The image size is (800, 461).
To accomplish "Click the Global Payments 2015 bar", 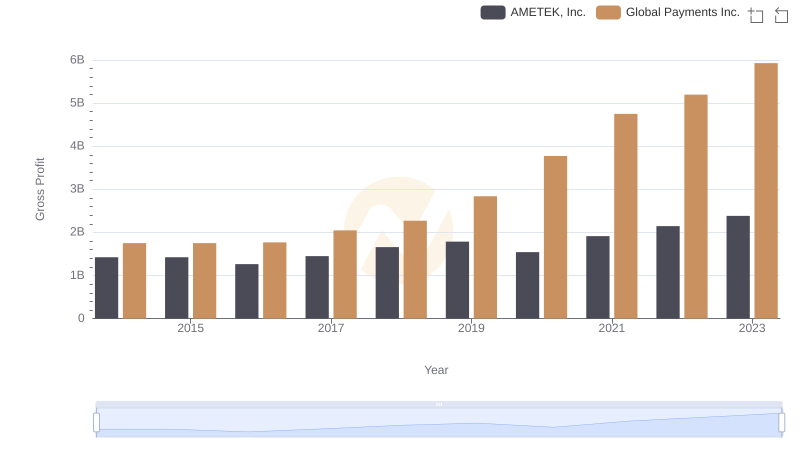I will point(205,281).
